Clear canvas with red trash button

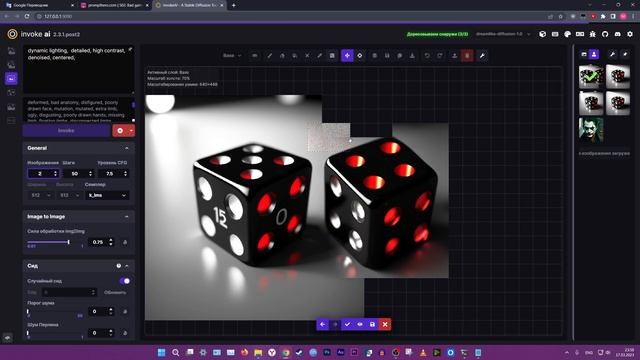click(467, 56)
